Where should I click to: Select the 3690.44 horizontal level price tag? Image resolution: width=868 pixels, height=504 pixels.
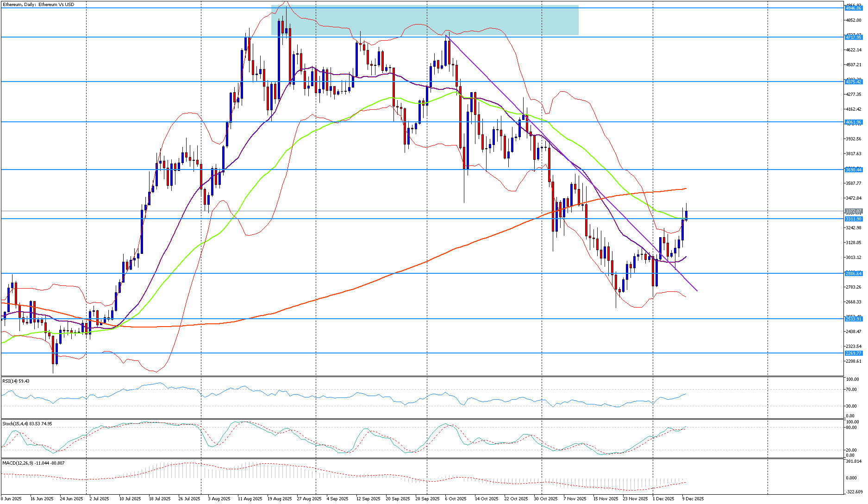(853, 170)
